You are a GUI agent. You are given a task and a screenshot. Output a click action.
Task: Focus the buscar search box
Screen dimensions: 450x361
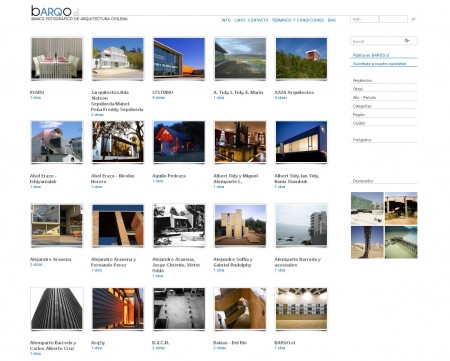coord(377,41)
